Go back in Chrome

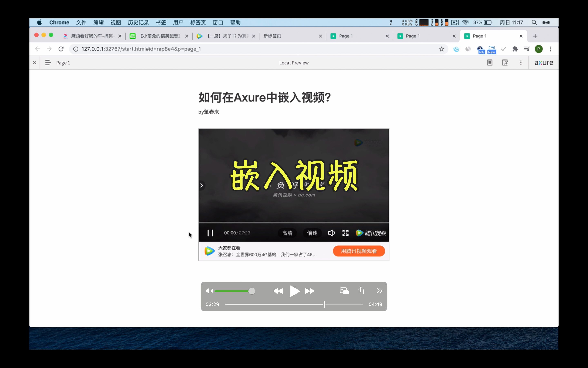[x=37, y=49]
